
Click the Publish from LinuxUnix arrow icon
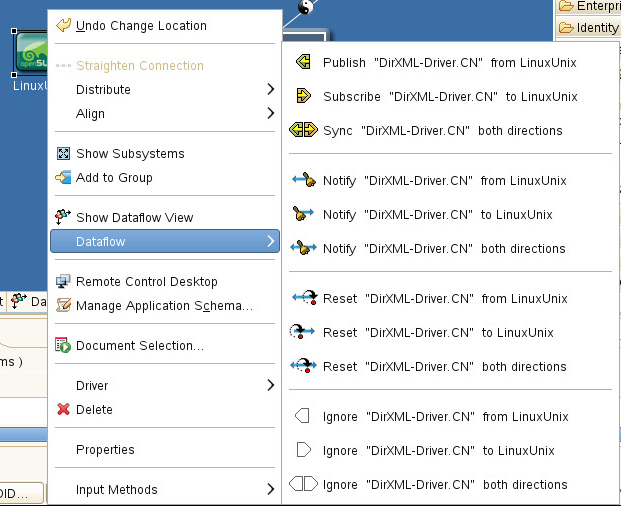(303, 62)
